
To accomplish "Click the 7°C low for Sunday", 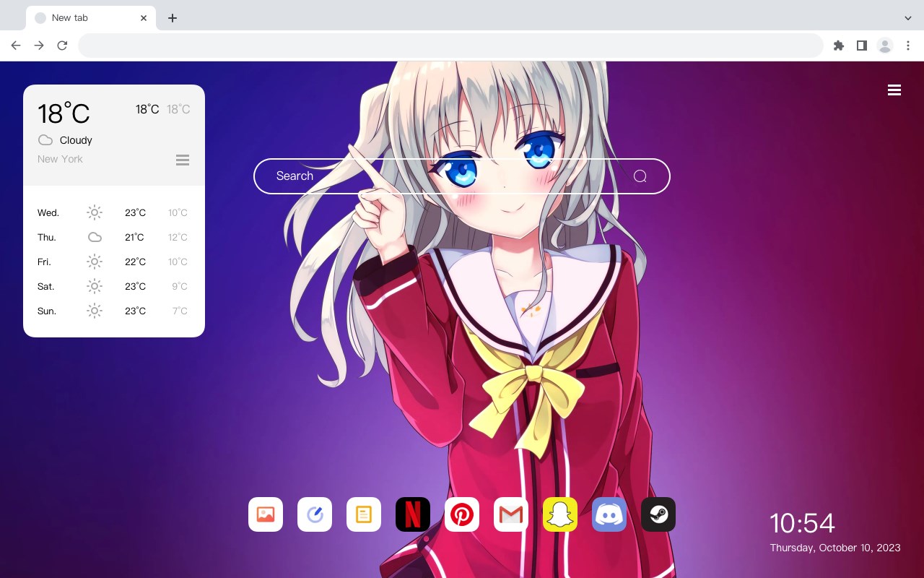I will tap(180, 311).
